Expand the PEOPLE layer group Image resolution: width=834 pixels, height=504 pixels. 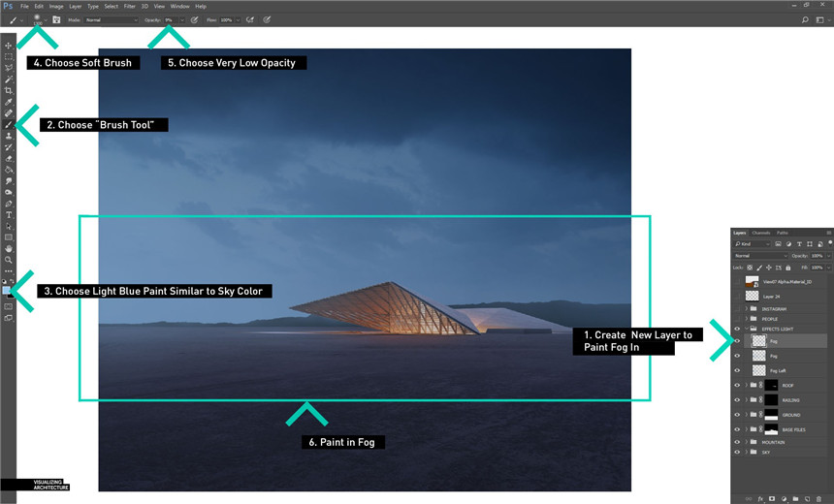coord(747,318)
